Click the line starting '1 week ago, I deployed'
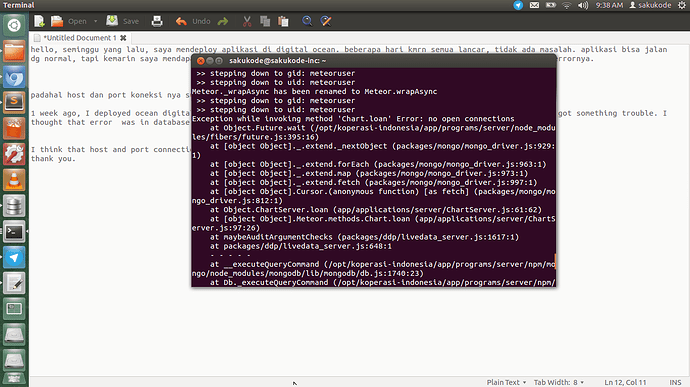Screen dimensions: 690x387 point(349,113)
